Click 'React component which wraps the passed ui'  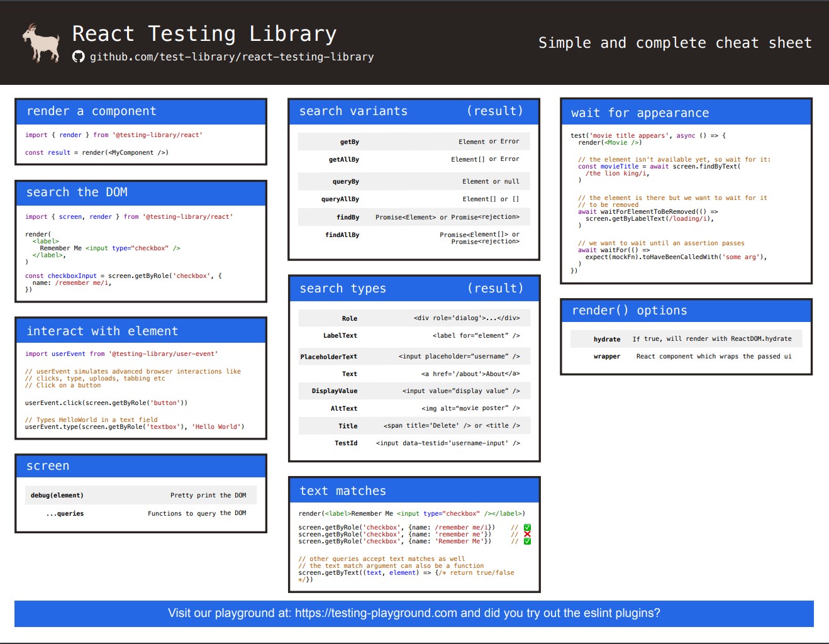point(714,357)
